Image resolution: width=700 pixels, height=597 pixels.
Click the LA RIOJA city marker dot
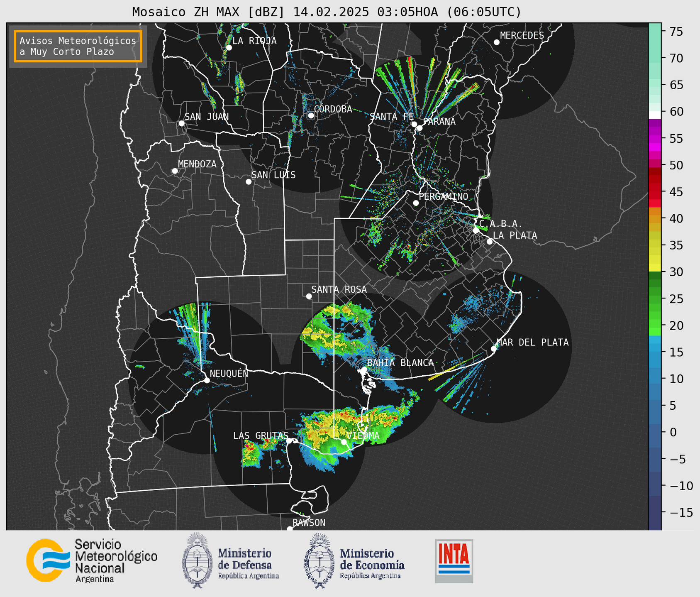(229, 48)
